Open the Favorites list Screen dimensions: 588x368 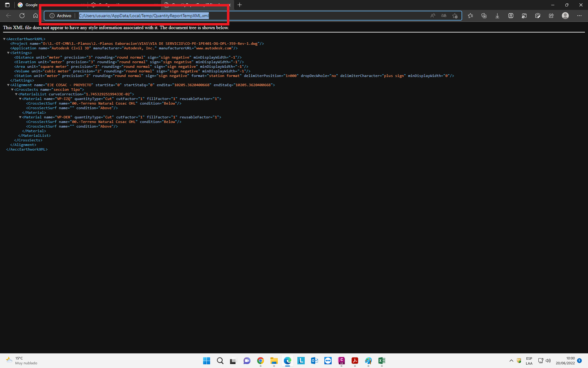click(x=471, y=16)
